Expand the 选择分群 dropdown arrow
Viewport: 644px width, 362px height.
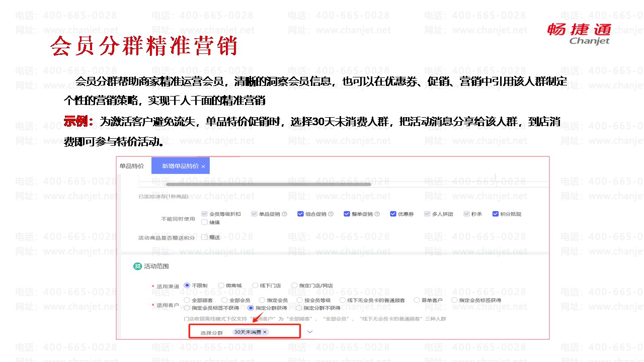tap(309, 332)
